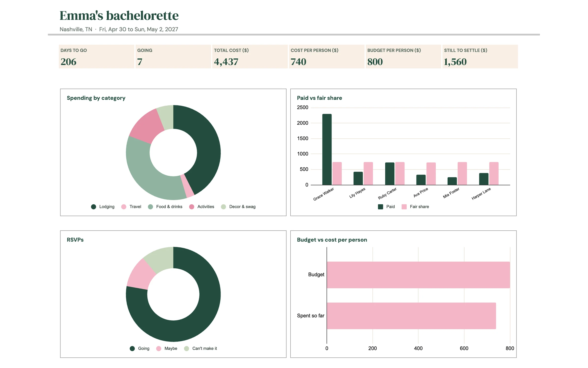Click the pink Maybe slice in RSVPs donut

tap(140, 275)
